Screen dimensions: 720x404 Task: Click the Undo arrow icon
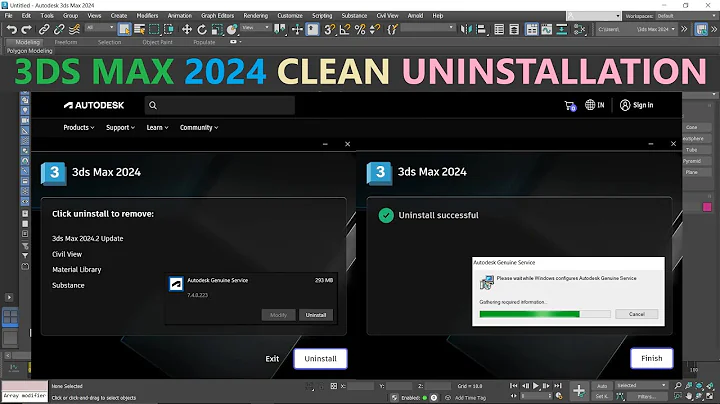click(11, 29)
